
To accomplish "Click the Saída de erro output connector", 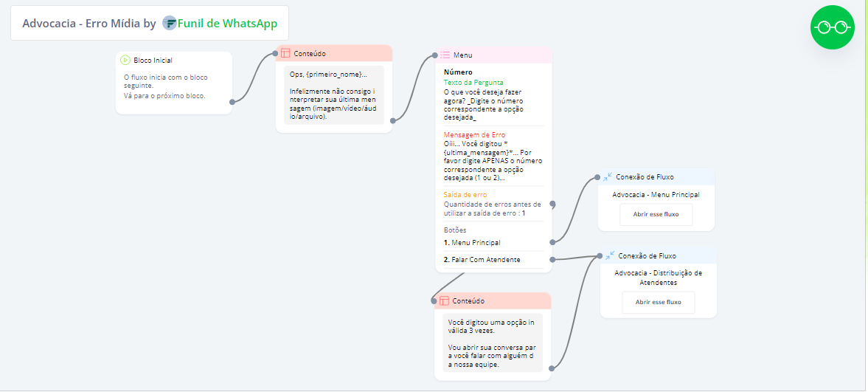I will 552,204.
